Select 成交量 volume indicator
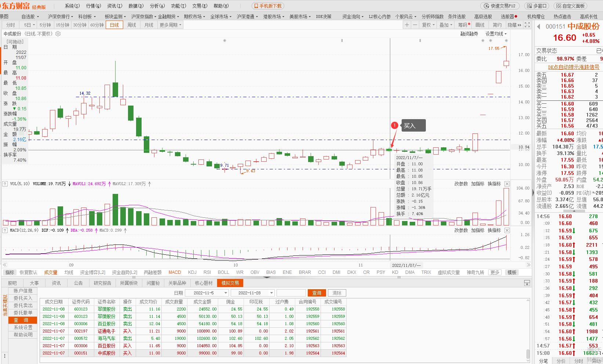The width and height of the screenshot is (603, 364). coord(51,272)
